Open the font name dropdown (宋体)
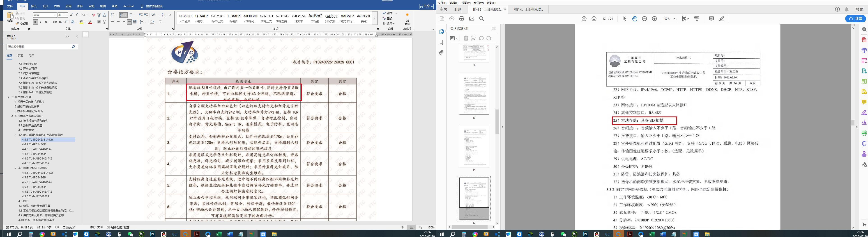 [x=55, y=15]
